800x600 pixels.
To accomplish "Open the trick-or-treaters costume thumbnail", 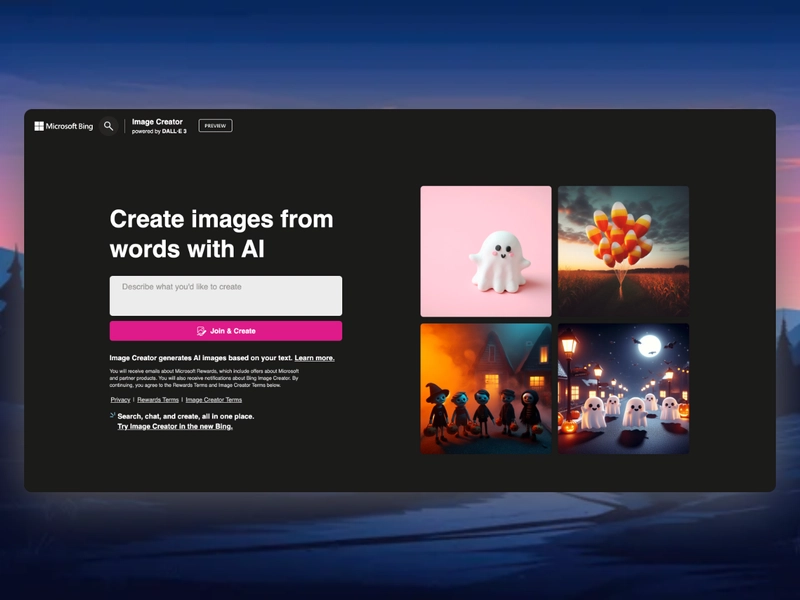I will coord(486,389).
